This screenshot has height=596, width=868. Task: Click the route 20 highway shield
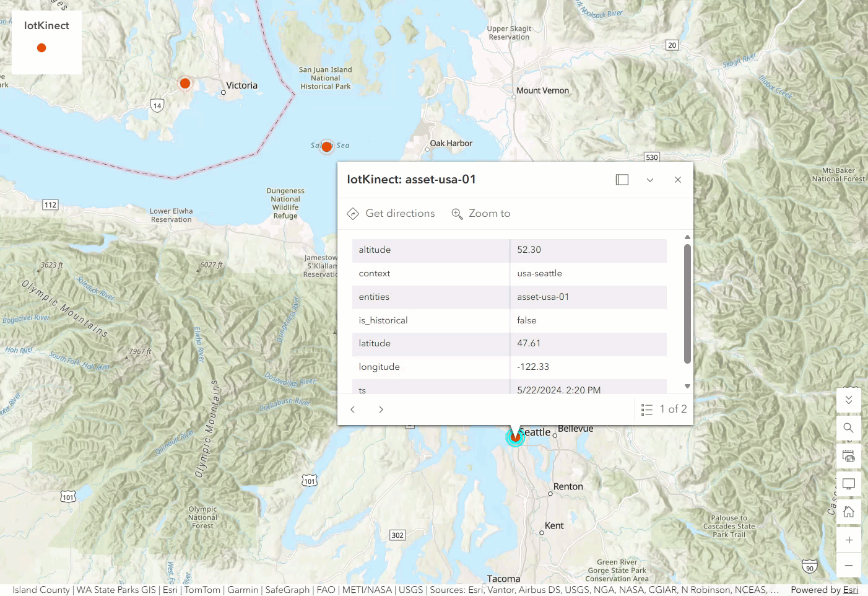point(672,45)
